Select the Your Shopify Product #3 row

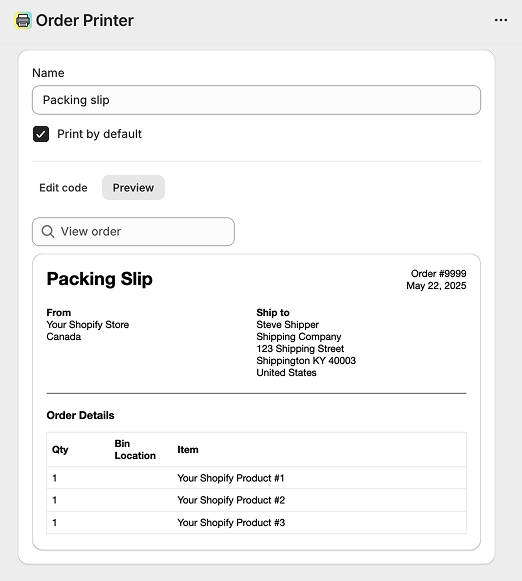256,522
